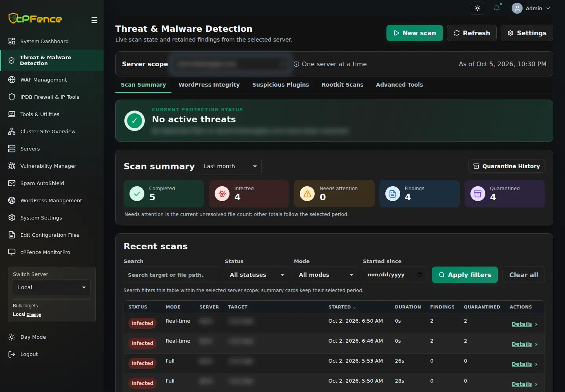This screenshot has height=392, width=565.
Task: Toggle light theme sun icon in header
Action: pyautogui.click(x=478, y=8)
